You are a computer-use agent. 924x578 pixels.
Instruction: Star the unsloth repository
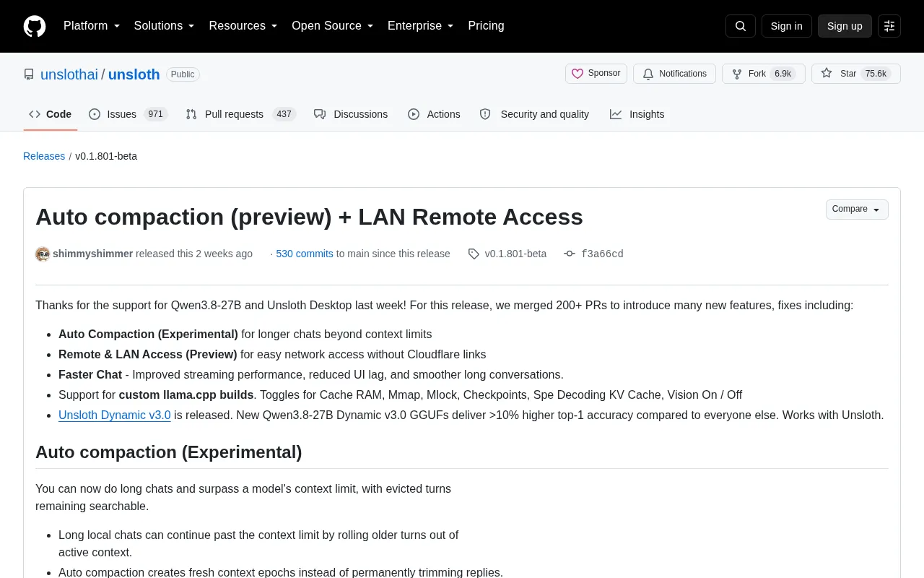tap(856, 74)
